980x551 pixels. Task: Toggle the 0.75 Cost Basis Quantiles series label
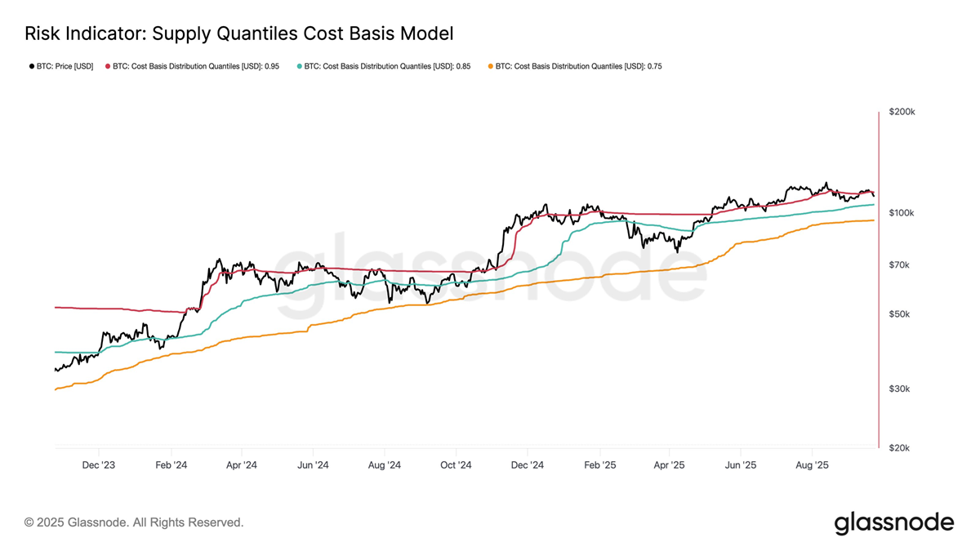click(578, 66)
